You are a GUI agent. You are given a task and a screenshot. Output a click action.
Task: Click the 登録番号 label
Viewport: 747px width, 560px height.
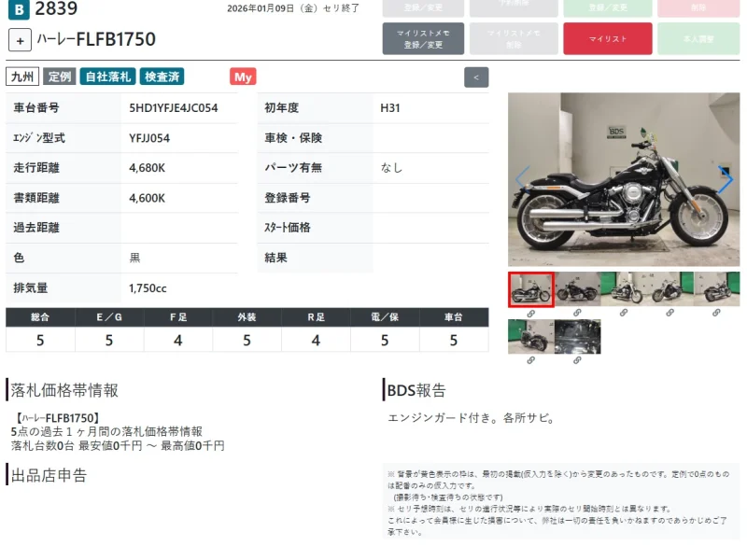pyautogui.click(x=288, y=198)
